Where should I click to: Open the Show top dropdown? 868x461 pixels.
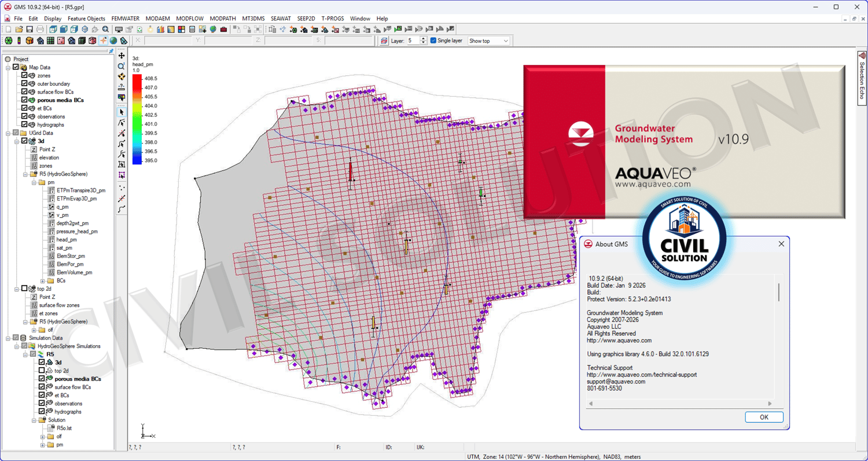(488, 41)
